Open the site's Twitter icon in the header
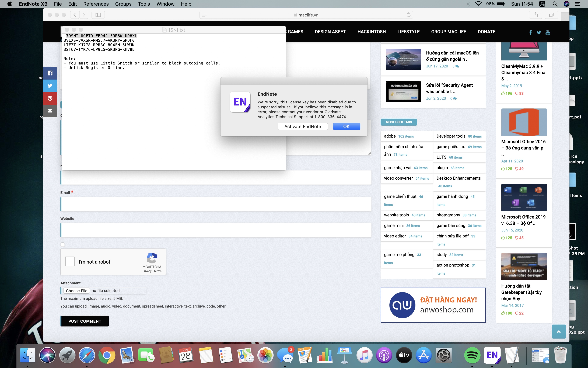Screen dimensions: 588x368 pos(539,32)
